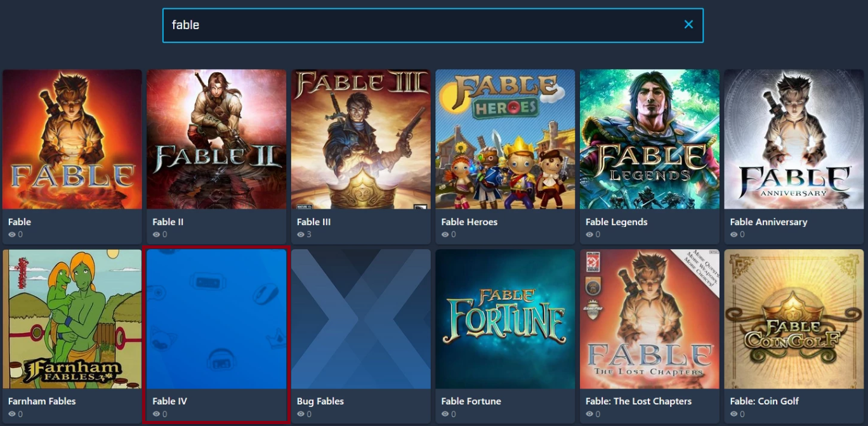Click the viewer eye icon under Fable Heroes

coord(445,235)
